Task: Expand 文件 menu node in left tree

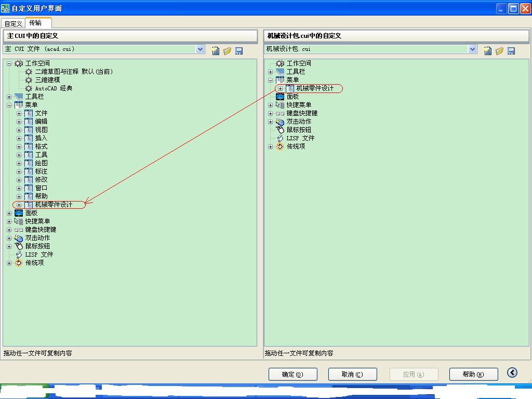Action: [x=19, y=113]
